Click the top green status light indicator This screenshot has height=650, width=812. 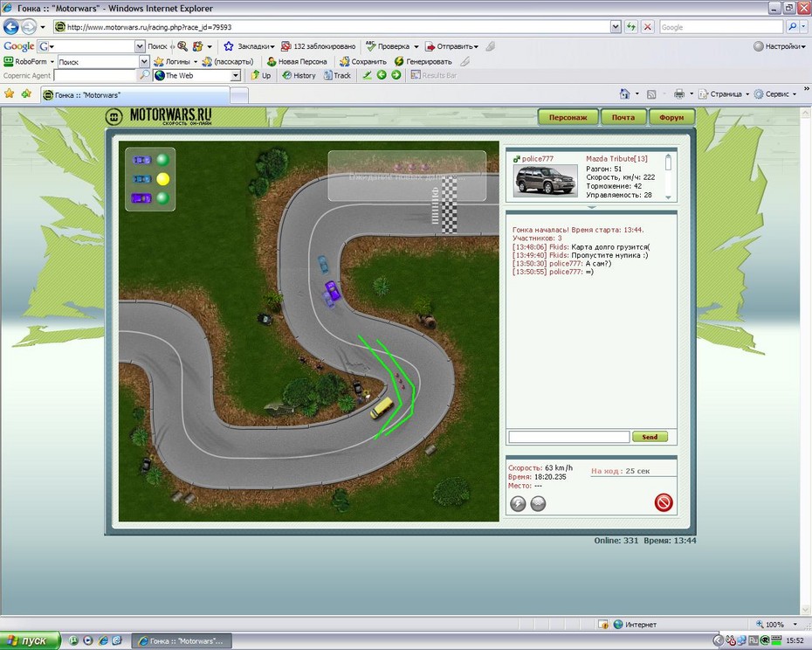pyautogui.click(x=162, y=160)
